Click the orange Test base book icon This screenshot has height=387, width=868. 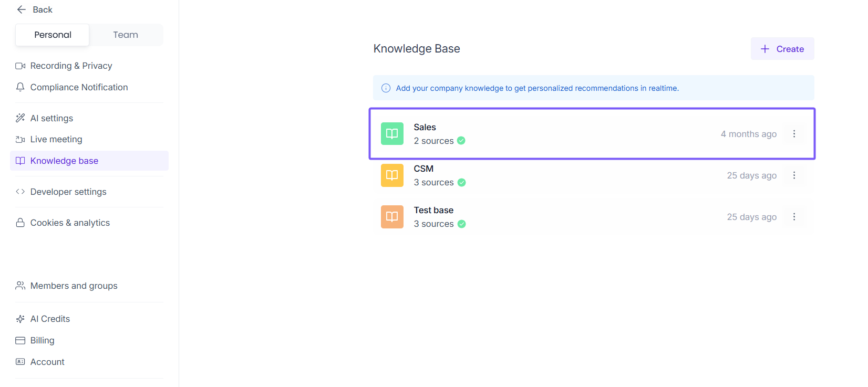392,217
